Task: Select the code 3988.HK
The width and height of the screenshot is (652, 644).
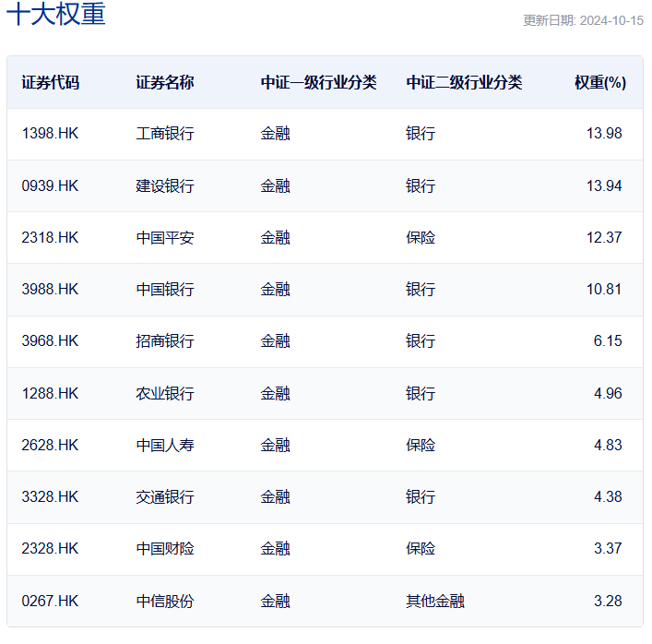Action: tap(50, 289)
